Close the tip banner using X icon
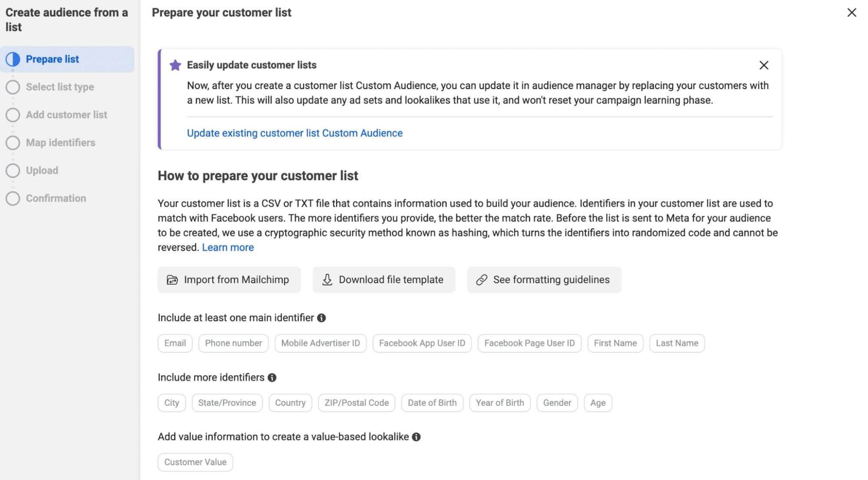Screen dimensions: 868x480 click(763, 65)
